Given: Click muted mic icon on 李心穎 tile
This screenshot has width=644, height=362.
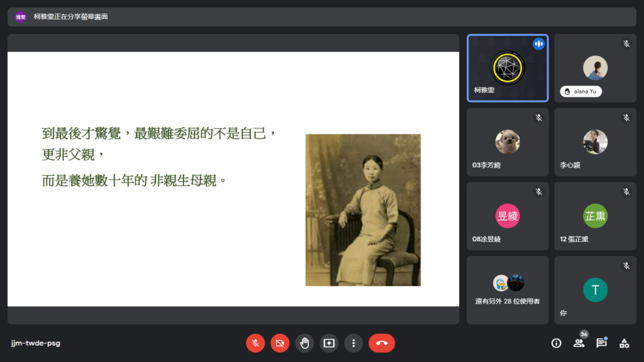Looking at the screenshot, I should (x=626, y=118).
